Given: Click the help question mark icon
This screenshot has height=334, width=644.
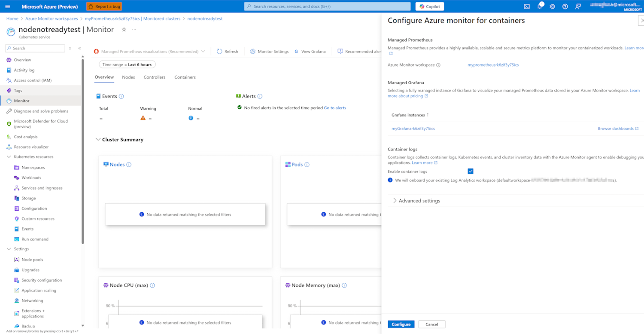Looking at the screenshot, I should 565,6.
